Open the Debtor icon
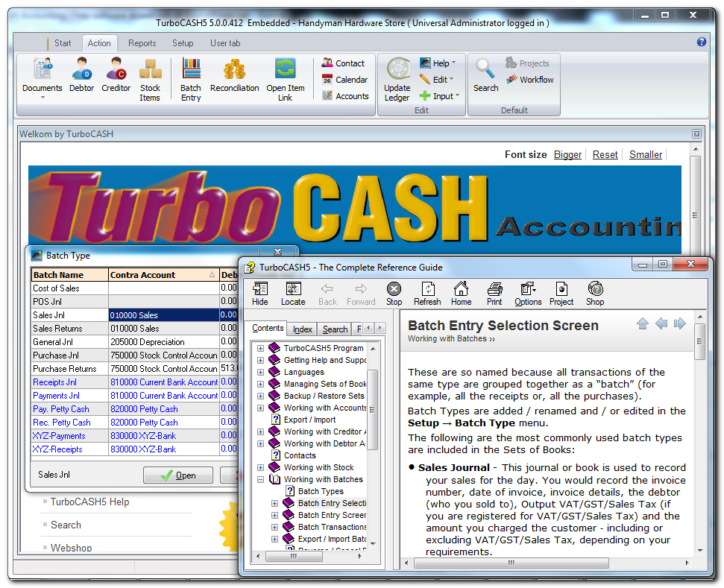 82,75
